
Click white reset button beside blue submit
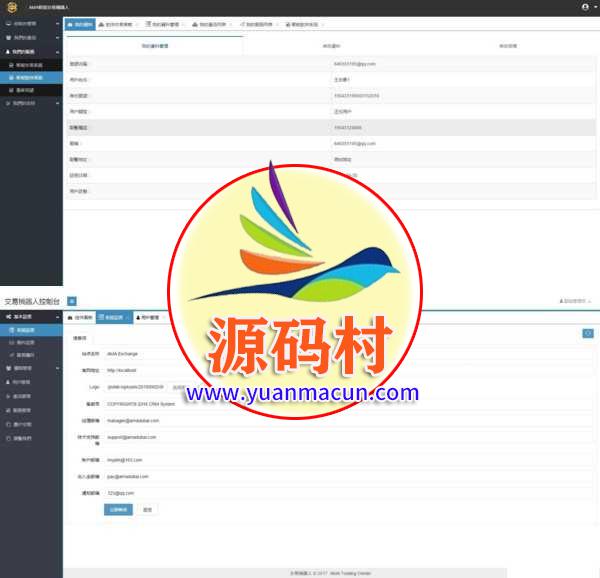pos(147,510)
